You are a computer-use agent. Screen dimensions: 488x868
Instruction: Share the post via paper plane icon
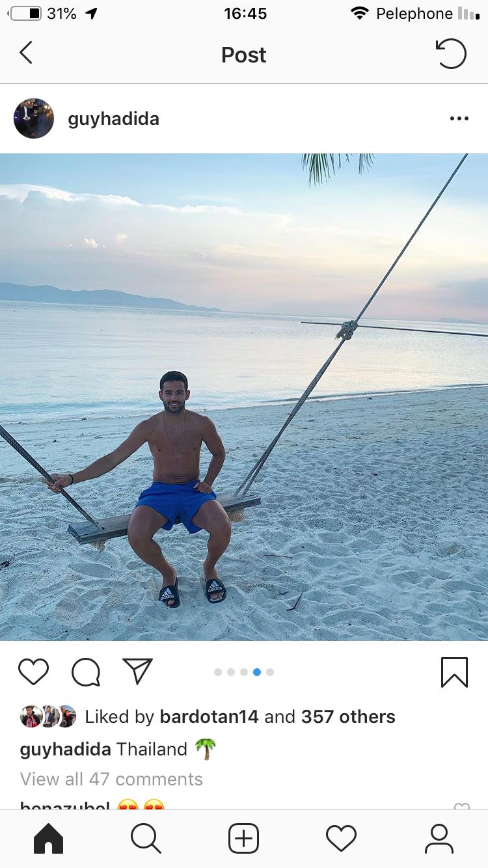click(x=137, y=671)
